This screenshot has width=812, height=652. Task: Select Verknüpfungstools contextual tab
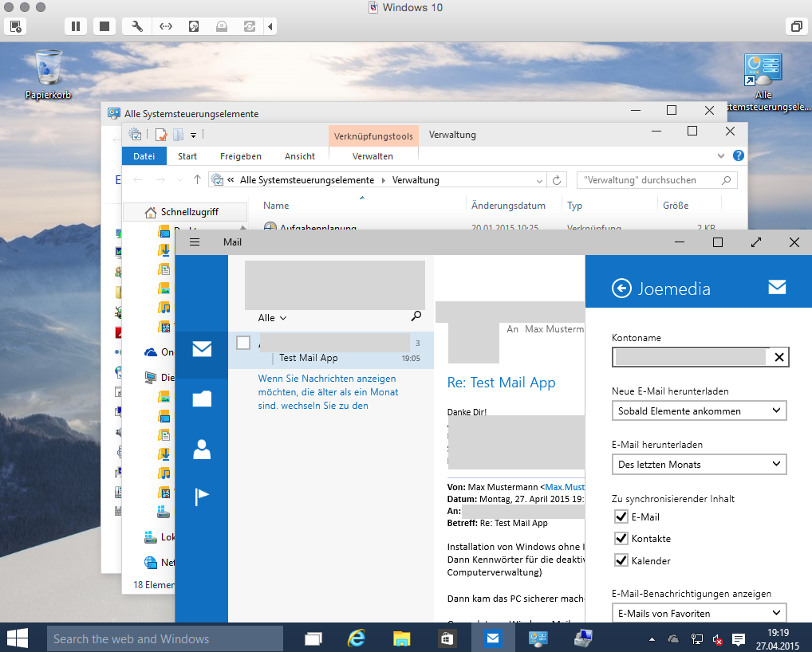pyautogui.click(x=372, y=136)
